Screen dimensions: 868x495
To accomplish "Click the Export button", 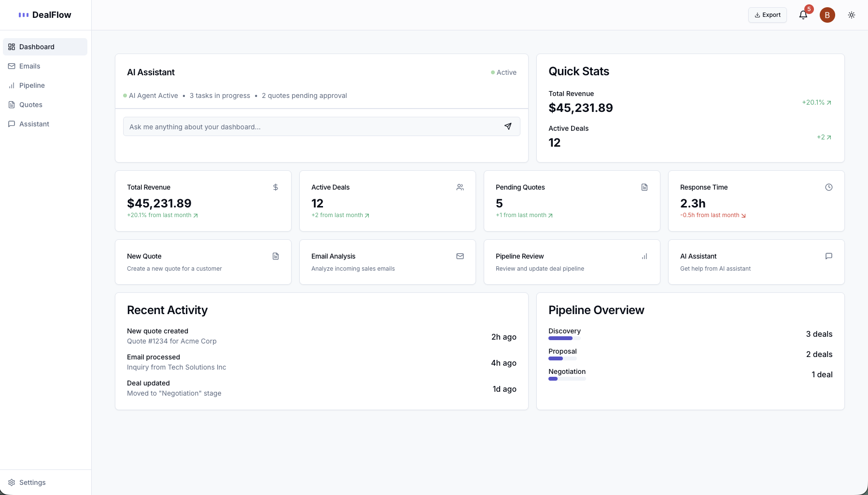I will tap(767, 15).
